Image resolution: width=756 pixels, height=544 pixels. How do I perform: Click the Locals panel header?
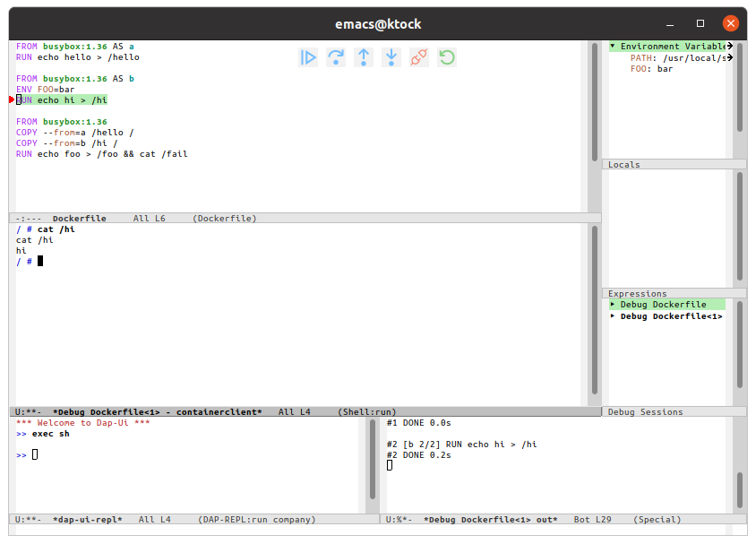click(x=623, y=165)
